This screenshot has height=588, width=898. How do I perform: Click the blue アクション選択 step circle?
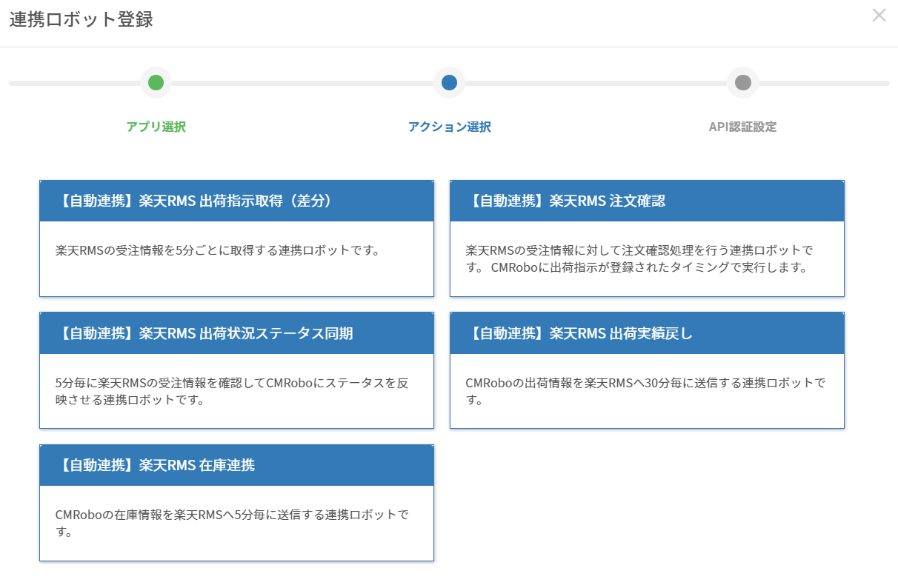tap(449, 83)
